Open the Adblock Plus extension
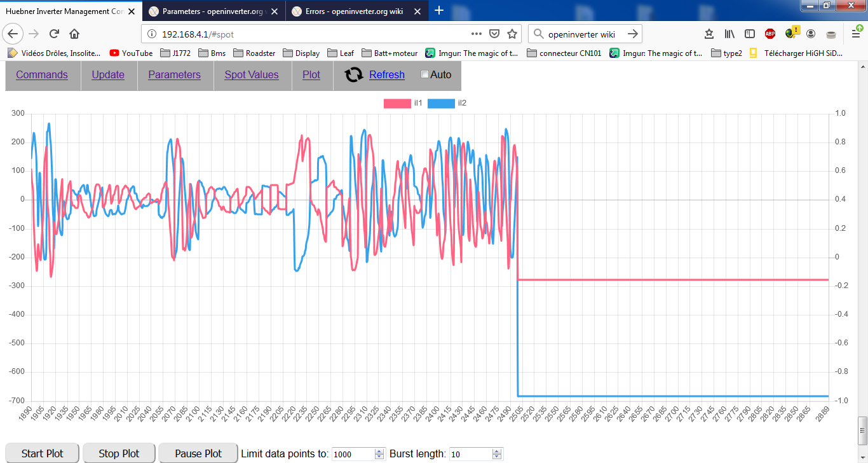The width and height of the screenshot is (868, 463). 770,34
